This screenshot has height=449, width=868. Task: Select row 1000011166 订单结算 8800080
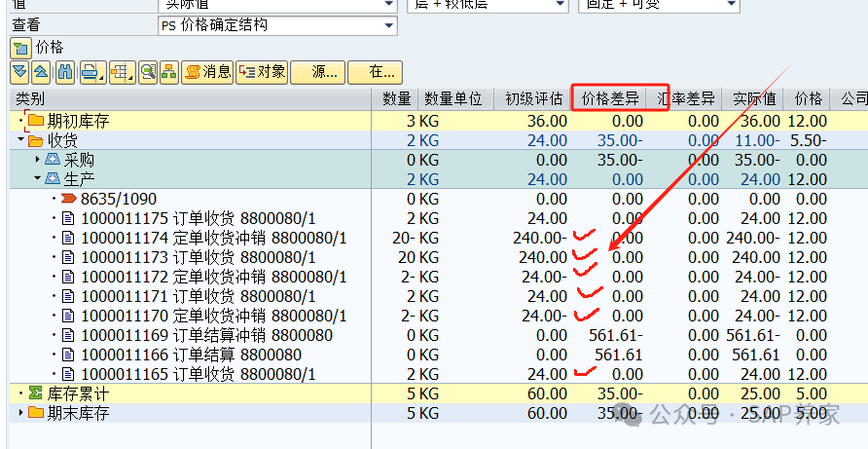coord(191,355)
